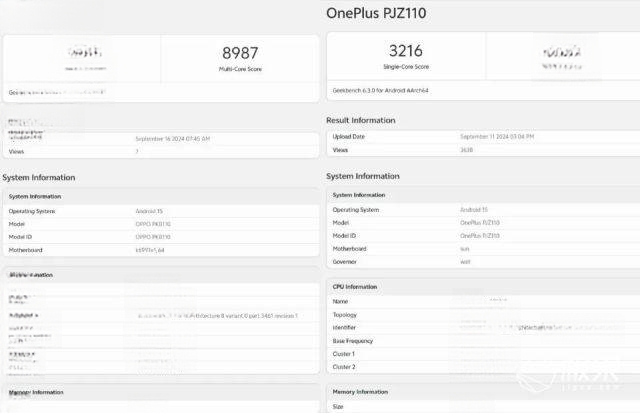Screen dimensions: 640x413
Task: Click the 'Size' row label under Memory Information
Action: (338, 407)
